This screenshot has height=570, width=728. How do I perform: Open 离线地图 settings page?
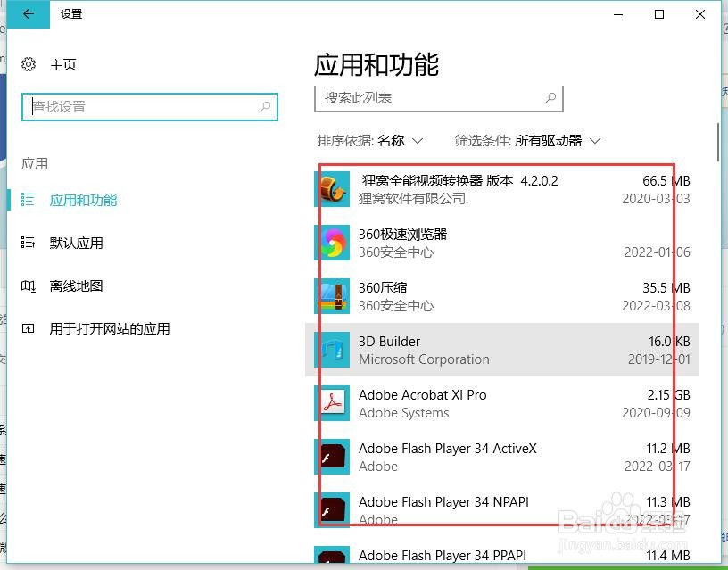point(76,286)
